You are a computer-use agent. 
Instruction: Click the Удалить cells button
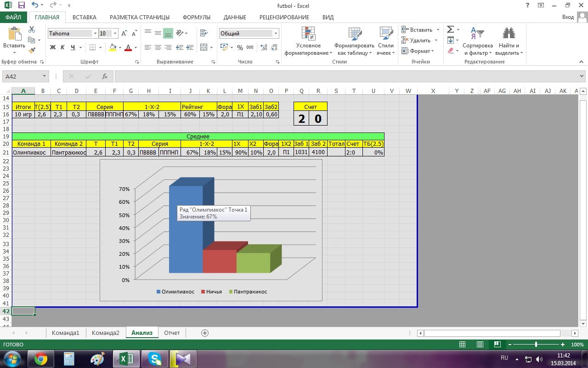[x=420, y=40]
